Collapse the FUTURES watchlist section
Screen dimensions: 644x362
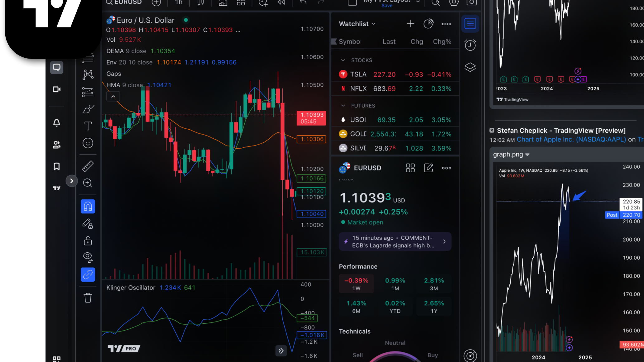(343, 106)
